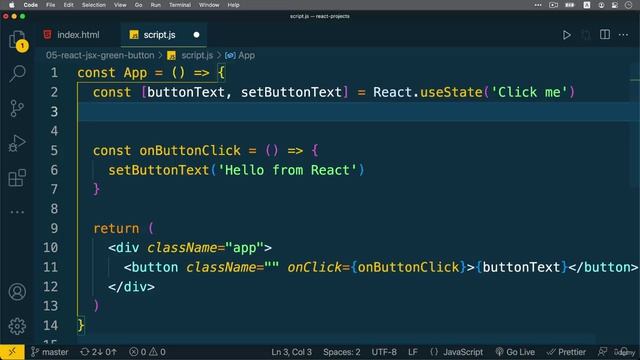This screenshot has height=360, width=640.
Task: Open the Manage gear icon
Action: pos(17,326)
